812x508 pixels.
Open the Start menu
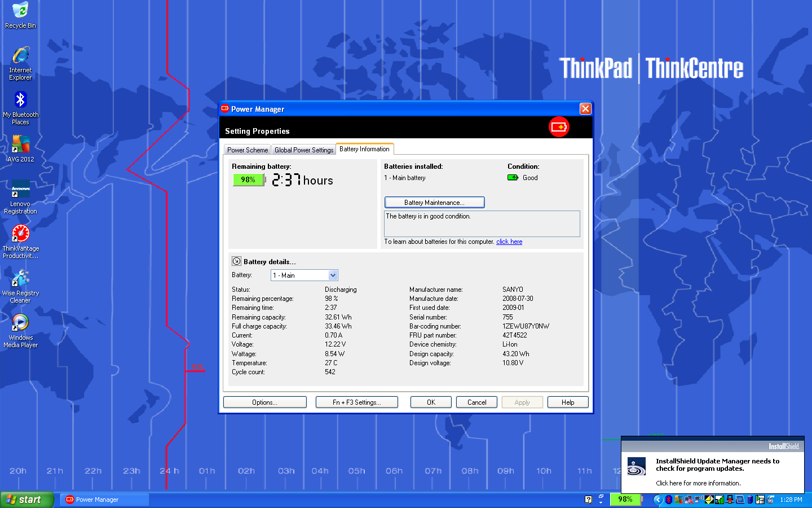[27, 500]
